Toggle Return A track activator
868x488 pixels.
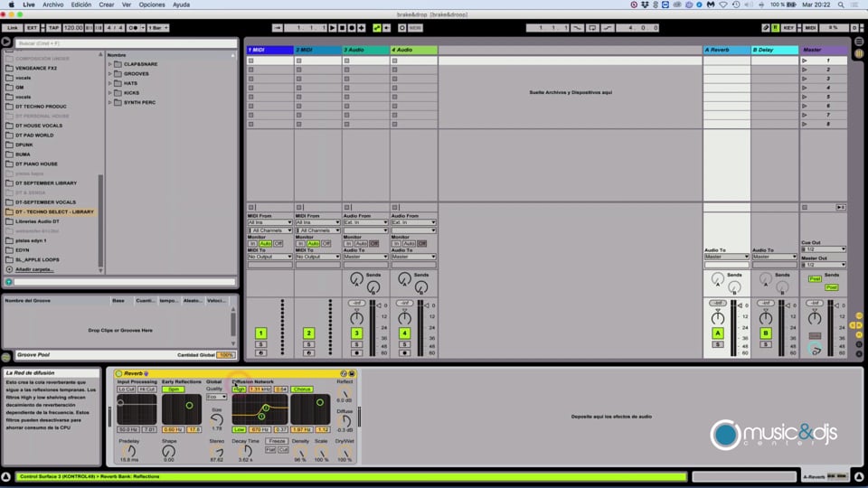coord(717,333)
